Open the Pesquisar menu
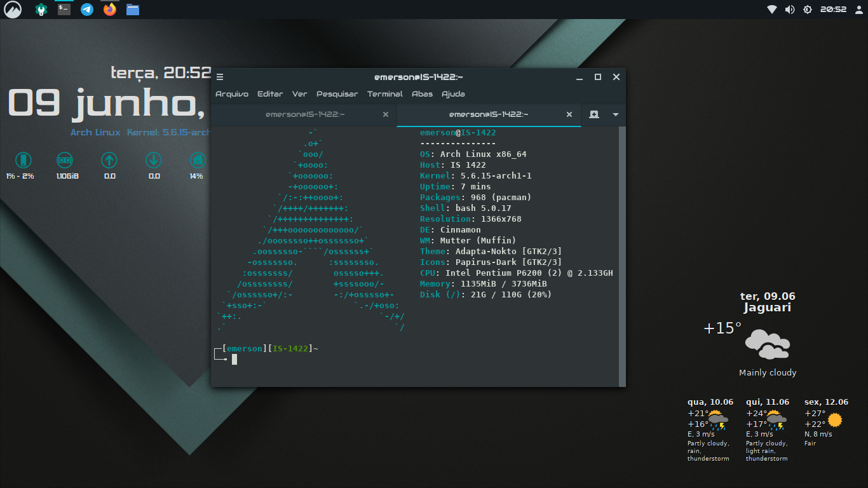Image resolution: width=868 pixels, height=488 pixels. (337, 94)
